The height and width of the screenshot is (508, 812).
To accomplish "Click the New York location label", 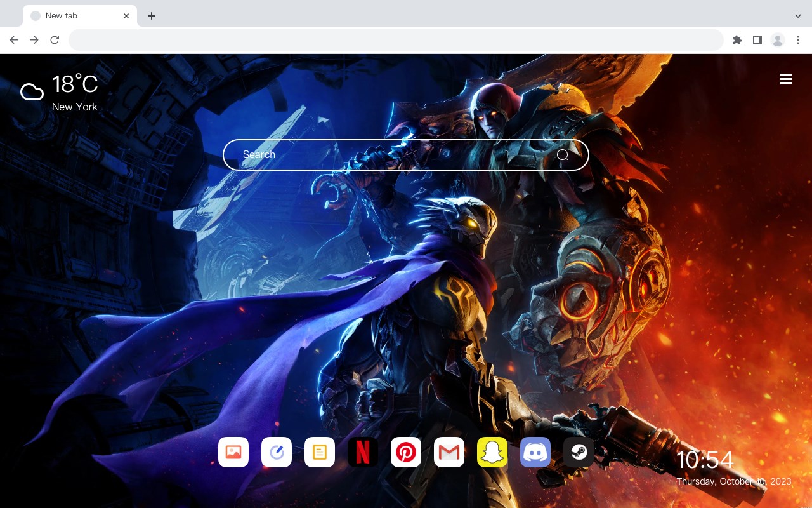I will [x=75, y=107].
